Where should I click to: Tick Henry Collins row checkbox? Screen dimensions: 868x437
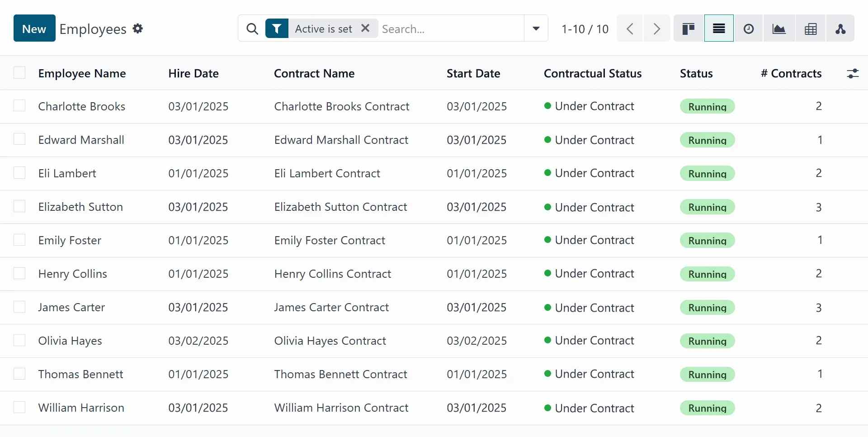coord(19,273)
